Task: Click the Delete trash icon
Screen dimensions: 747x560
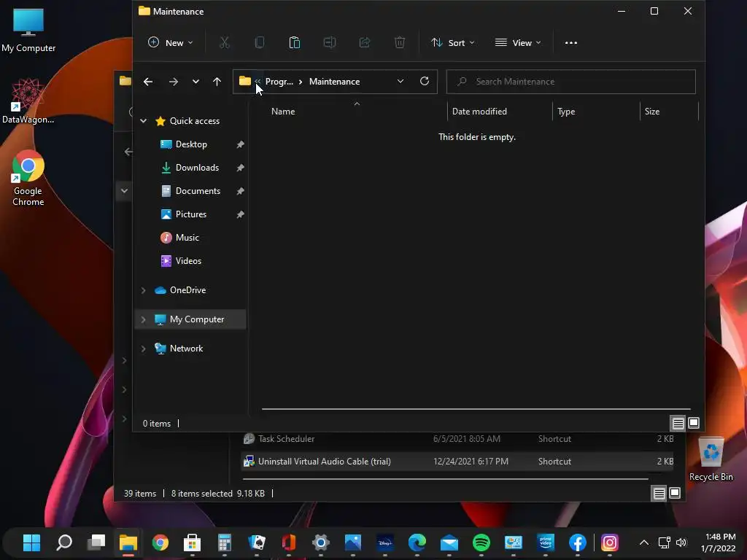Action: pyautogui.click(x=400, y=43)
